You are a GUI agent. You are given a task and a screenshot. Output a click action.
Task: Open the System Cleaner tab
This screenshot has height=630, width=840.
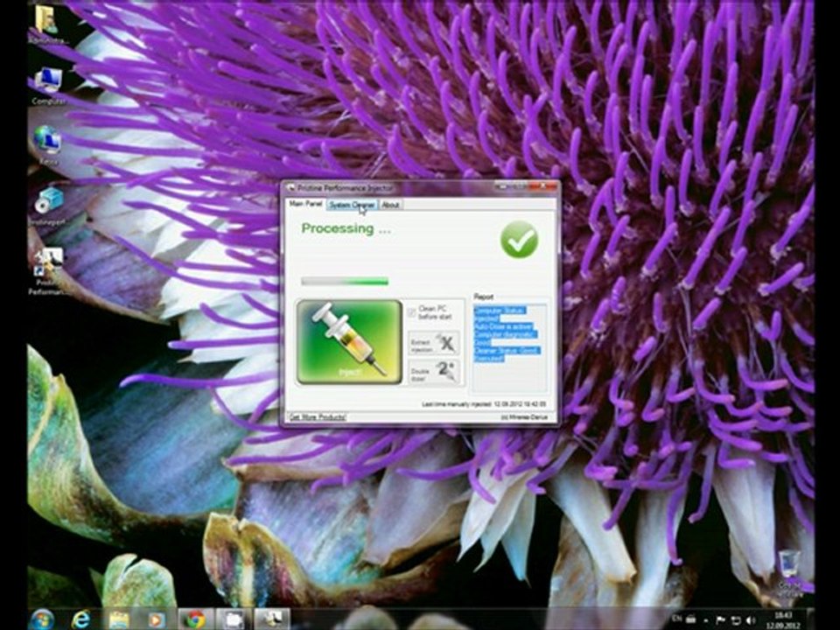pos(352,205)
